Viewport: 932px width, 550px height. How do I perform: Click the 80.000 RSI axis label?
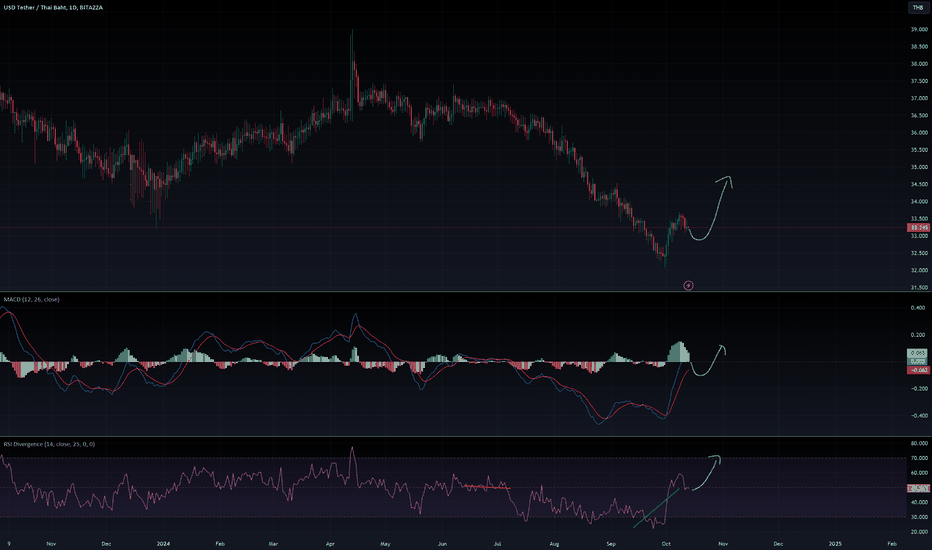[x=919, y=444]
